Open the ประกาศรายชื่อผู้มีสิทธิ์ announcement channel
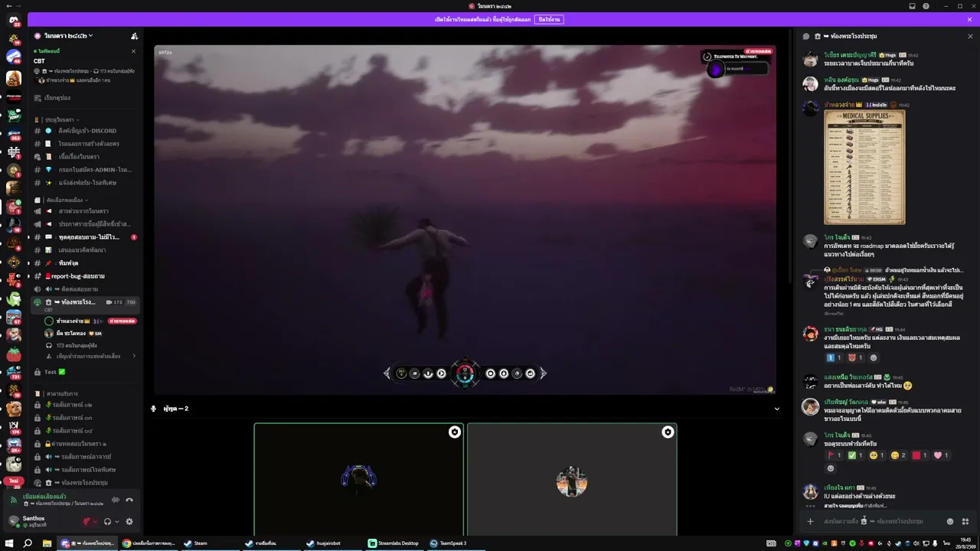The image size is (980, 551). (x=85, y=224)
